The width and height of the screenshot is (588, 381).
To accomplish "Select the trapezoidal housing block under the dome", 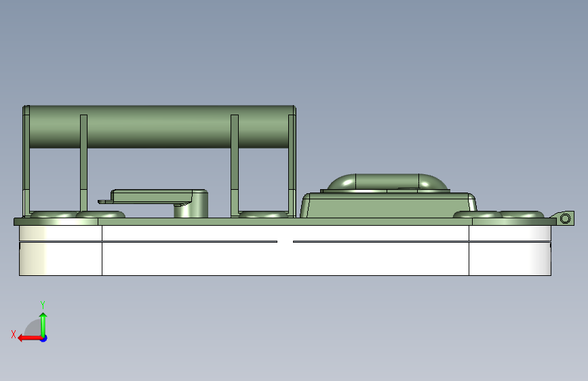I will (388, 205).
